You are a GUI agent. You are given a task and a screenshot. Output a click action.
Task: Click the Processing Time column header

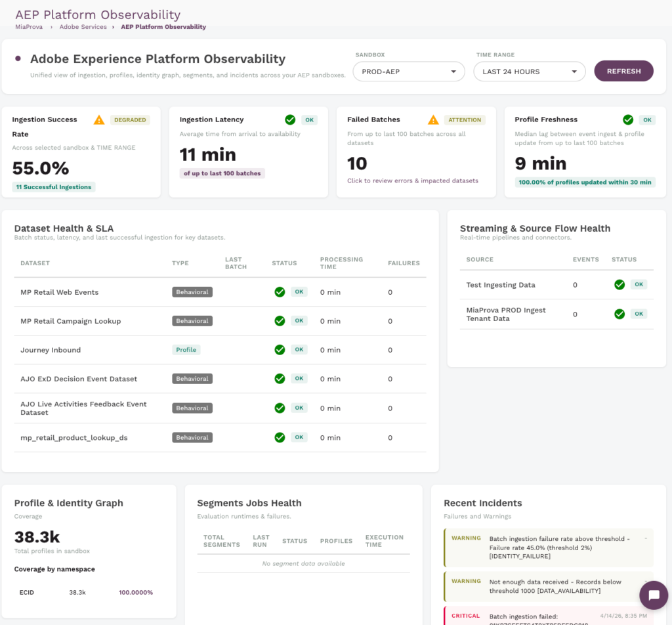point(341,263)
